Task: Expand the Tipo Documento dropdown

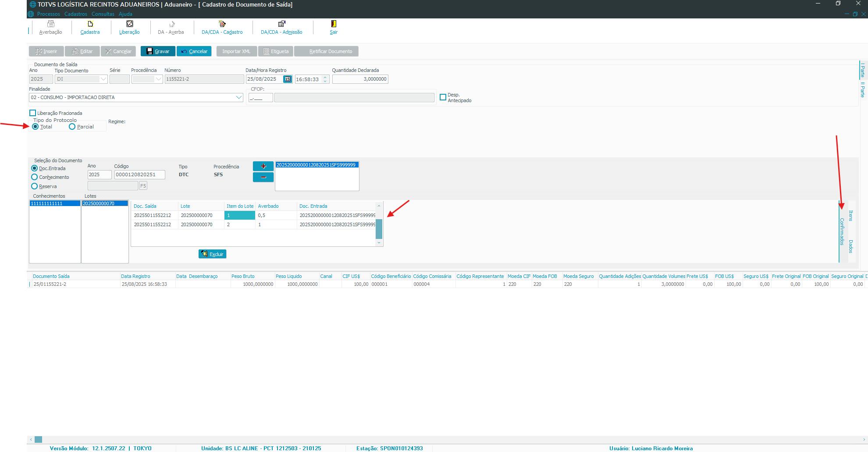Action: click(103, 79)
